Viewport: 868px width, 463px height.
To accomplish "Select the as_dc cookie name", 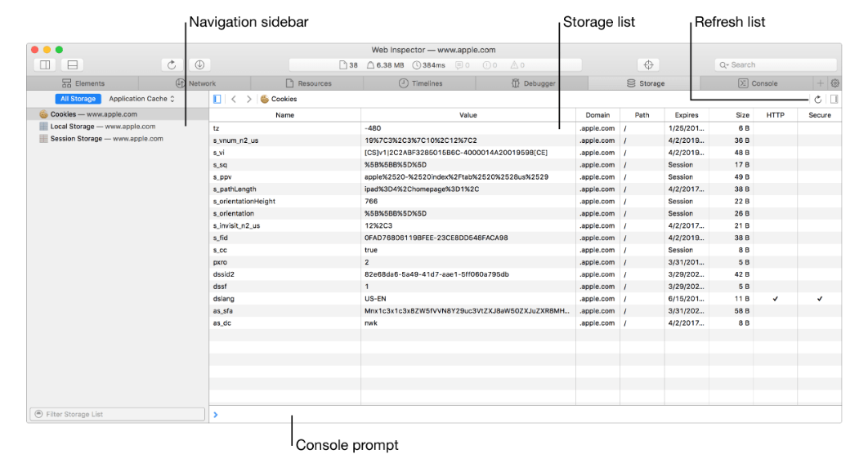I will 221,323.
